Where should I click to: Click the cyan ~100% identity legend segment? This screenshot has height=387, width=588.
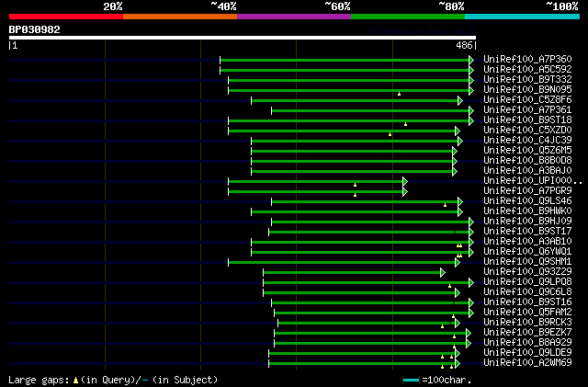pyautogui.click(x=523, y=17)
